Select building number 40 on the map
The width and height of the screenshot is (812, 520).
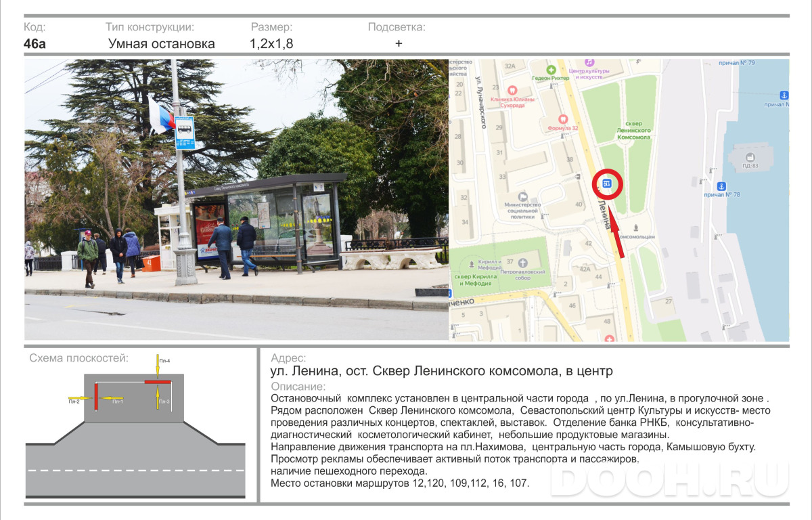(579, 204)
